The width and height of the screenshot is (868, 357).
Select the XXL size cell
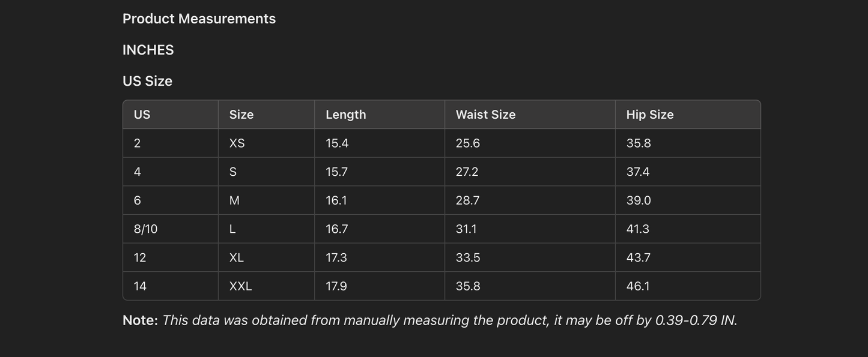point(240,286)
